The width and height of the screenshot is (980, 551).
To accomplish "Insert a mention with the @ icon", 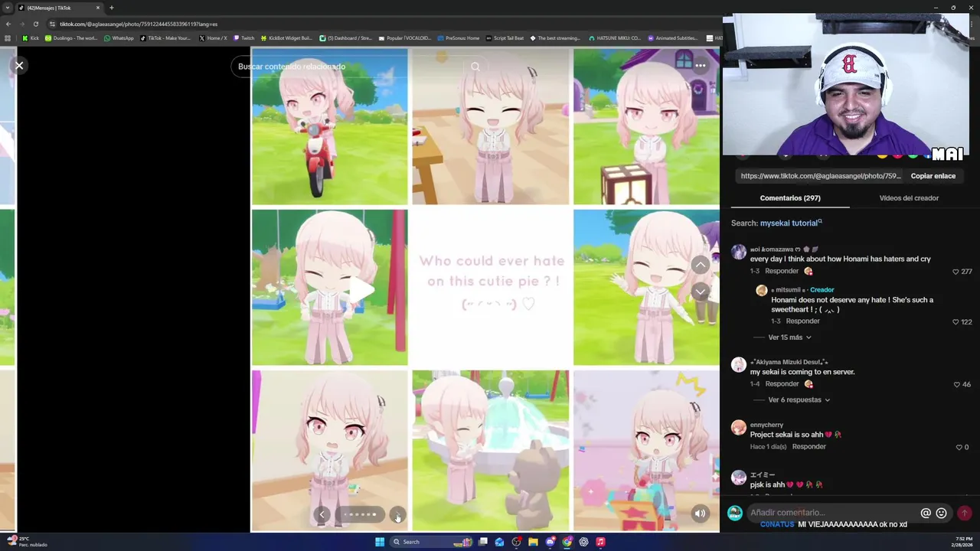I will tap(926, 513).
